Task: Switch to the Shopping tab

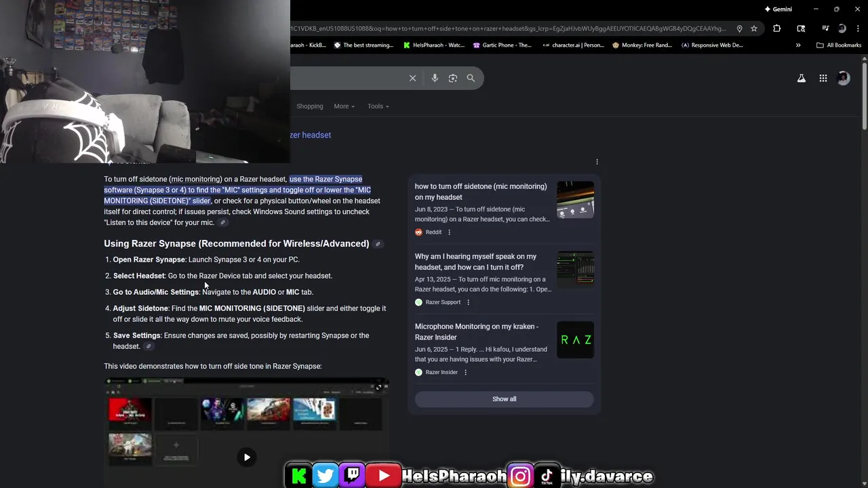Action: pyautogui.click(x=309, y=106)
